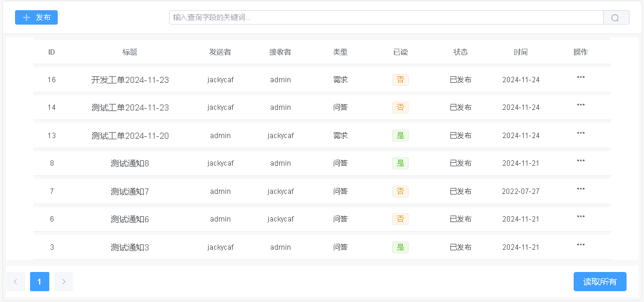This screenshot has height=302, width=644.
Task: Open the more-actions dots for ID 14
Action: [580, 104]
